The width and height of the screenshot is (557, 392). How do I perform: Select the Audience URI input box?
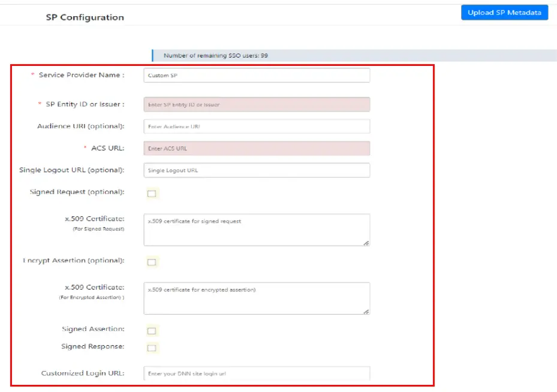(257, 126)
